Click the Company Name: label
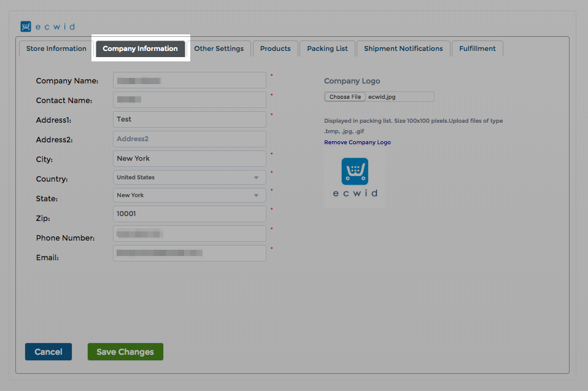 point(67,81)
